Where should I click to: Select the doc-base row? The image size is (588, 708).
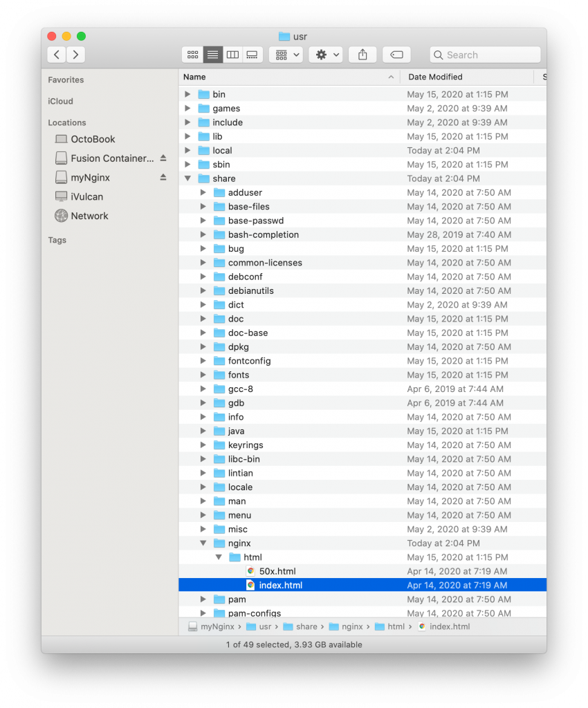[x=362, y=333]
